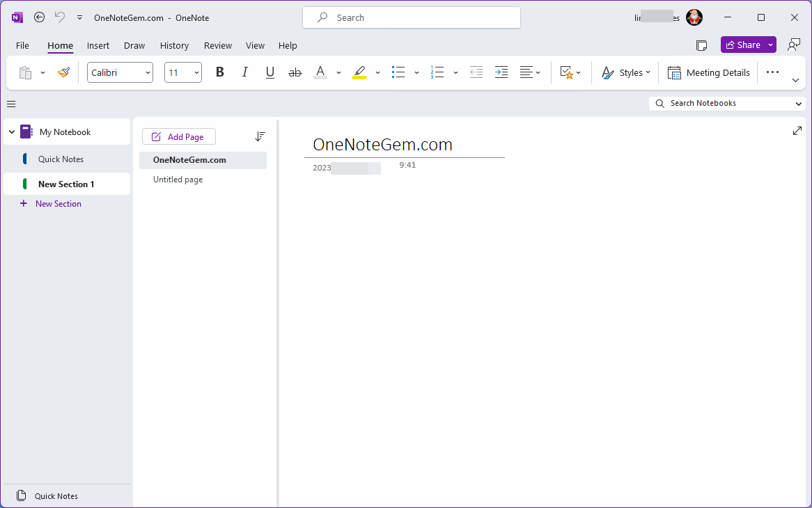Open the File menu
This screenshot has width=812, height=508.
(x=23, y=45)
